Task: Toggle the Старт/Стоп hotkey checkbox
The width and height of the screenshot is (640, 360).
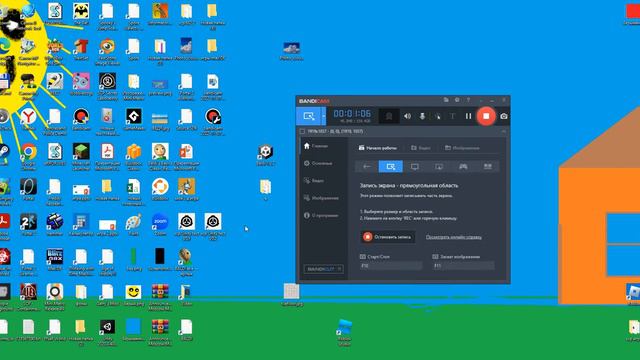Action: [362, 257]
